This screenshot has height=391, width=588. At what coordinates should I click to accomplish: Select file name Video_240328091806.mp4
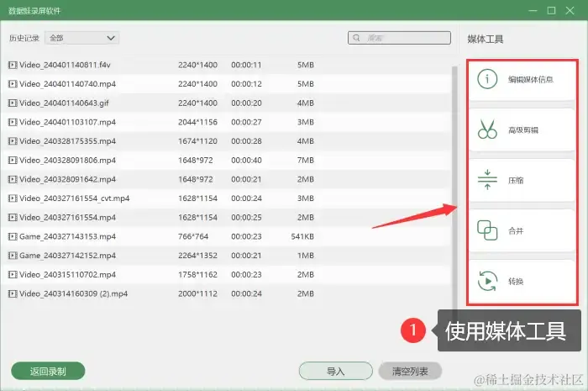67,161
